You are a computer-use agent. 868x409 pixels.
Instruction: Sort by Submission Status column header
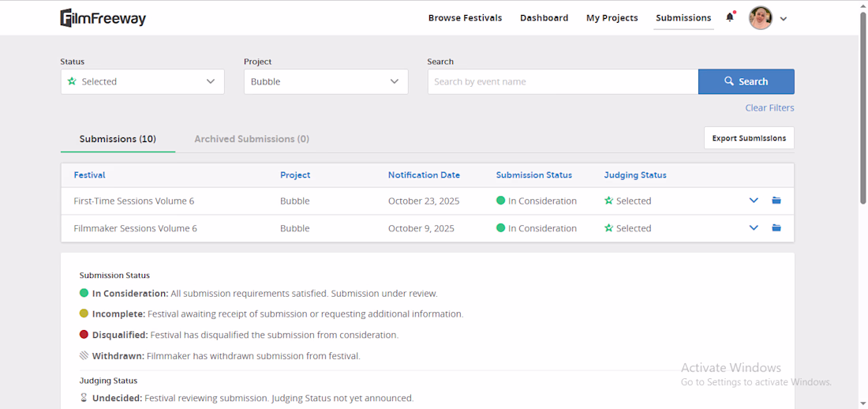[x=534, y=175]
